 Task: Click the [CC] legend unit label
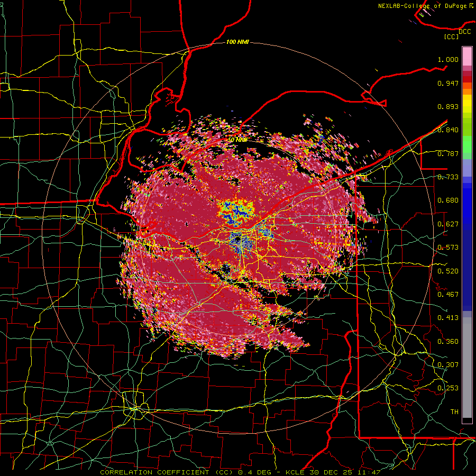(452, 36)
